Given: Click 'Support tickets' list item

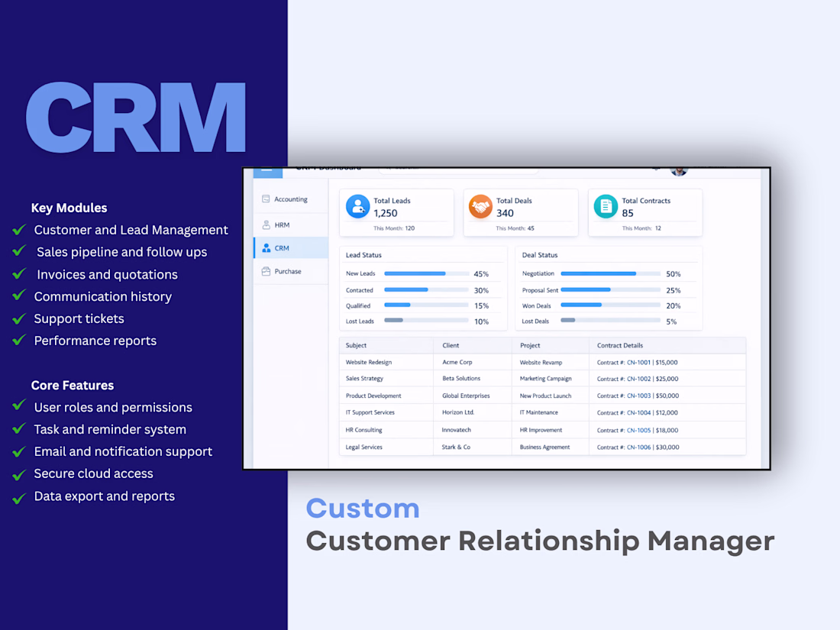Looking at the screenshot, I should tap(79, 318).
